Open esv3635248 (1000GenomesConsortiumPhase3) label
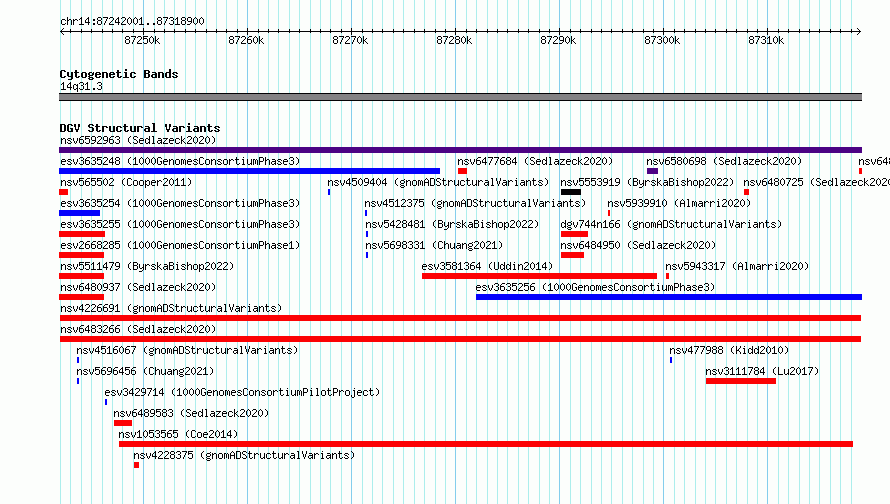Screen dimensions: 890x504 pyautogui.click(x=180, y=161)
